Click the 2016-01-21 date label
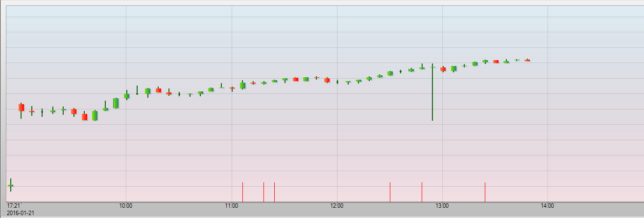 pyautogui.click(x=21, y=213)
